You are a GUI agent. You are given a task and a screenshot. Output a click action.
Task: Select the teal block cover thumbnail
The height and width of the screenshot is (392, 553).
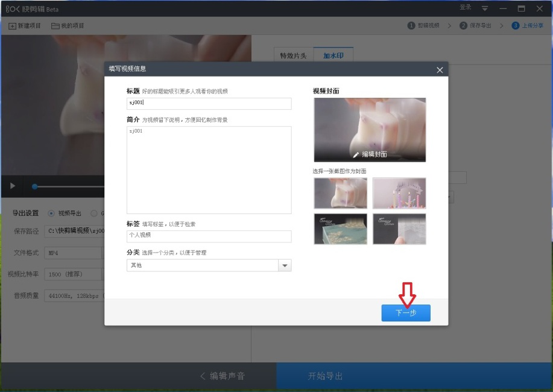coord(340,229)
